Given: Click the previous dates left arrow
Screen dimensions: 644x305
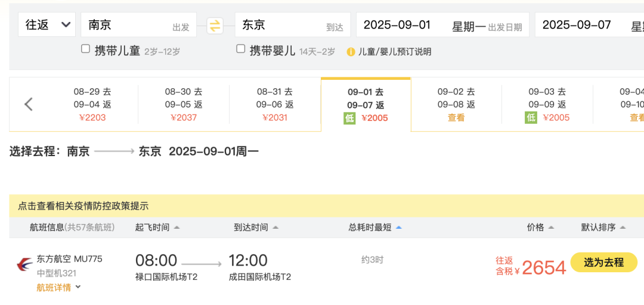Looking at the screenshot, I should [x=29, y=104].
